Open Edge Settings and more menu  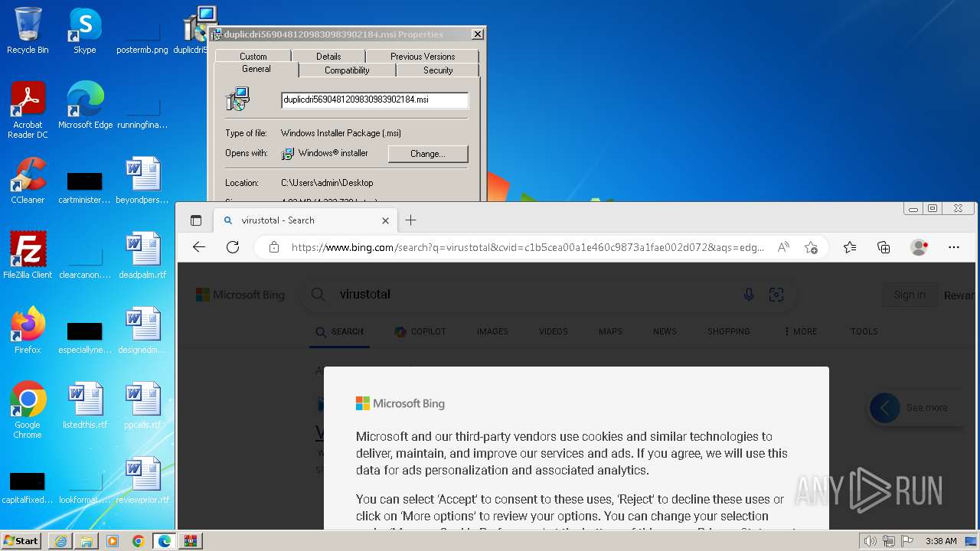click(953, 247)
